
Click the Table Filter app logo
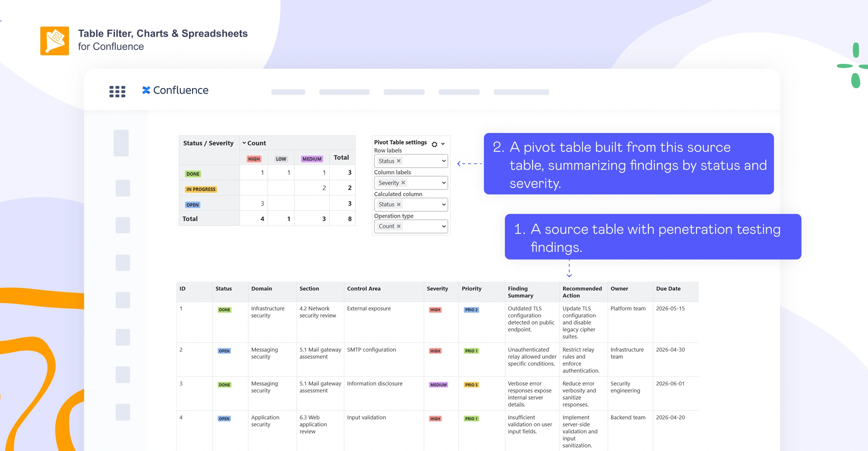coord(55,41)
